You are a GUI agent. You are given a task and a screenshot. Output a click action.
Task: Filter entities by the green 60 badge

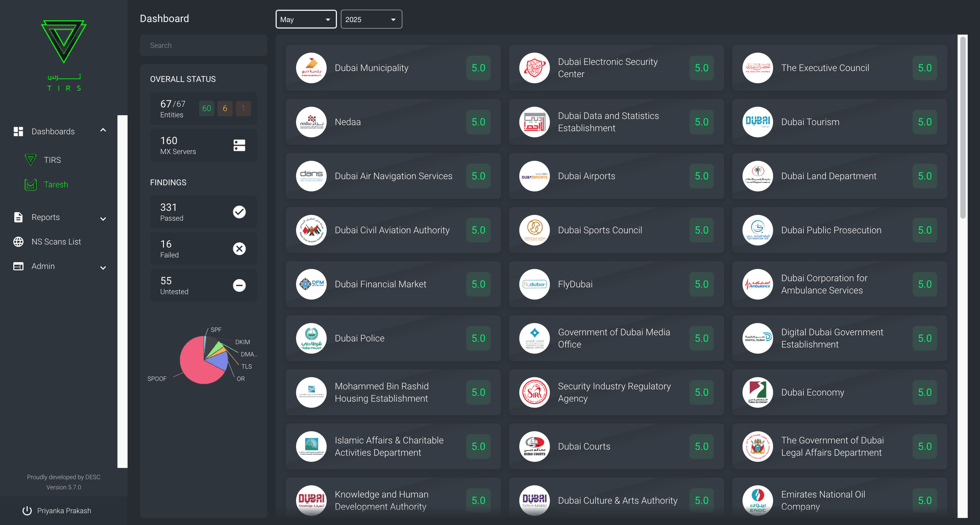[206, 109]
